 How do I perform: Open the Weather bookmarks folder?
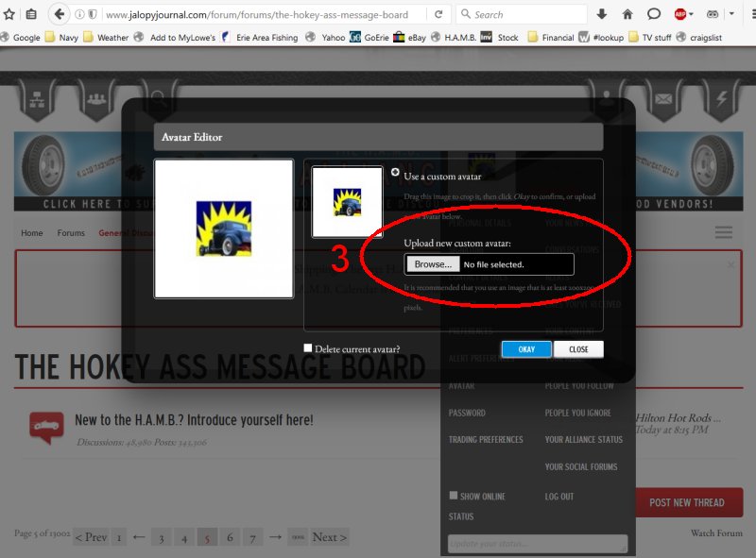point(106,38)
